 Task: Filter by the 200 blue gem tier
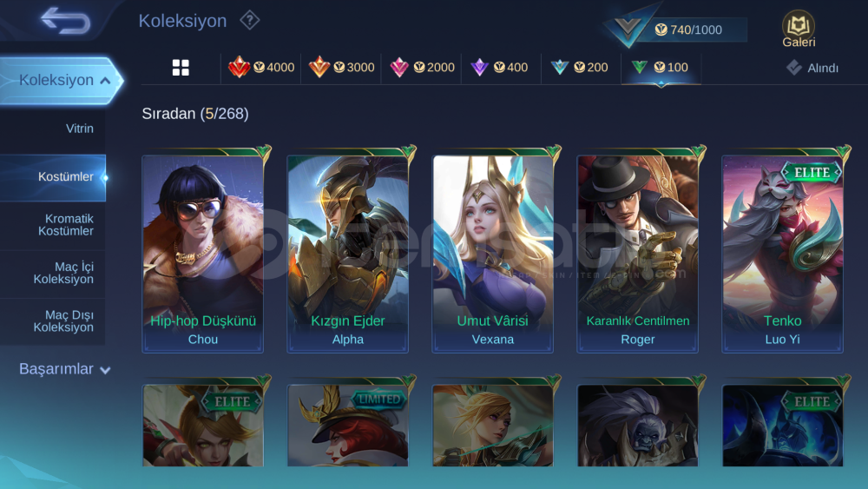point(580,68)
